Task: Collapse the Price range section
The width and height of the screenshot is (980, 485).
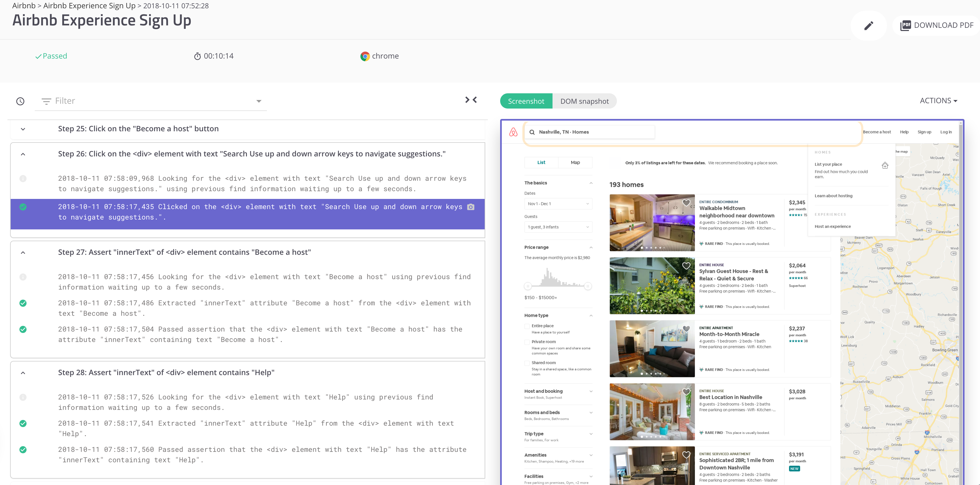Action: coord(591,248)
